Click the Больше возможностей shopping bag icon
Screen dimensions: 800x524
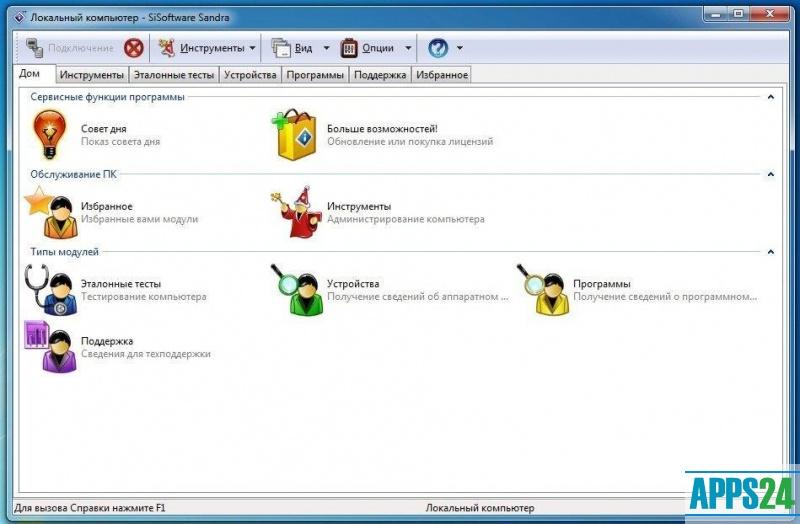[x=294, y=135]
